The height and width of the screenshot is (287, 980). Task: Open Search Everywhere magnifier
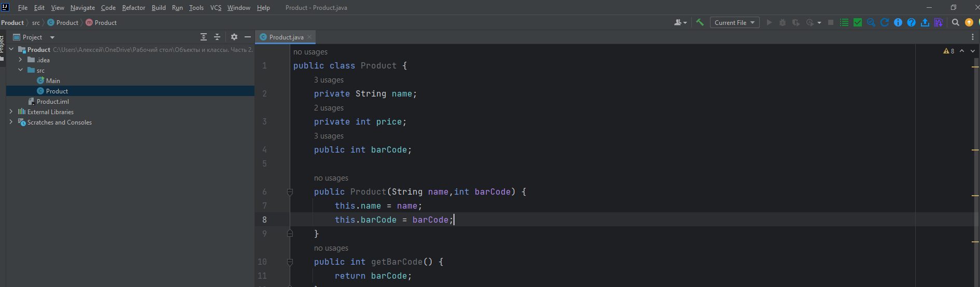[956, 22]
